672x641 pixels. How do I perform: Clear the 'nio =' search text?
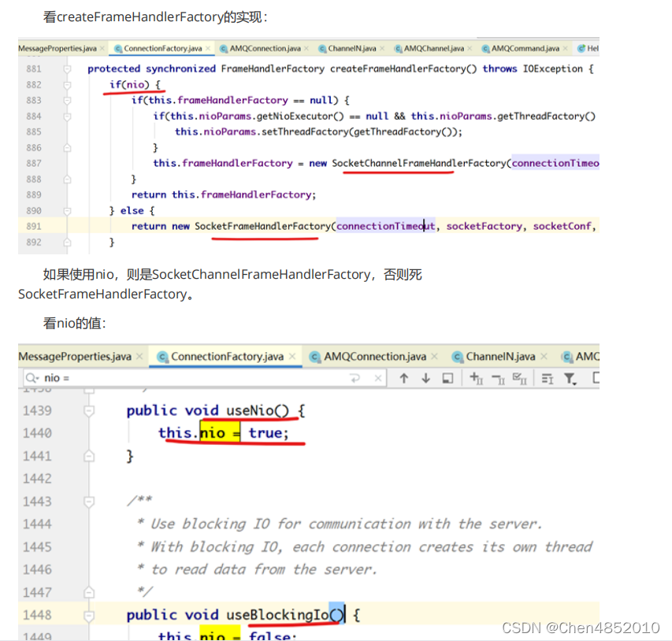(x=377, y=378)
